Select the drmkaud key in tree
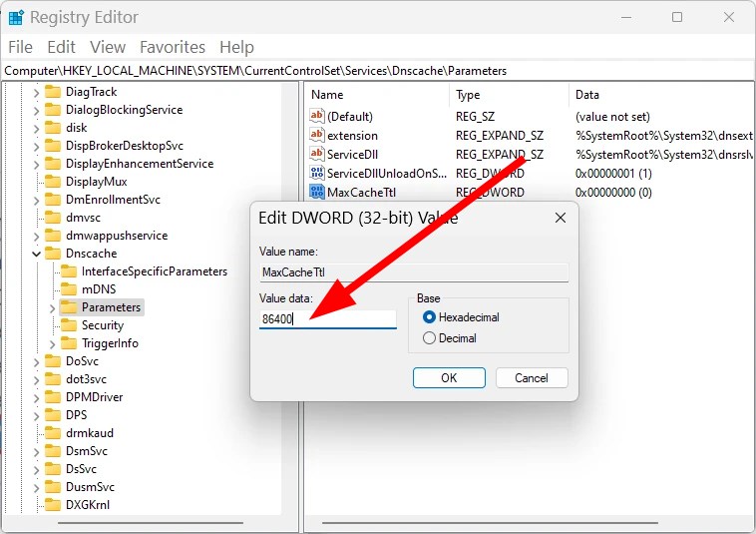 tap(90, 433)
